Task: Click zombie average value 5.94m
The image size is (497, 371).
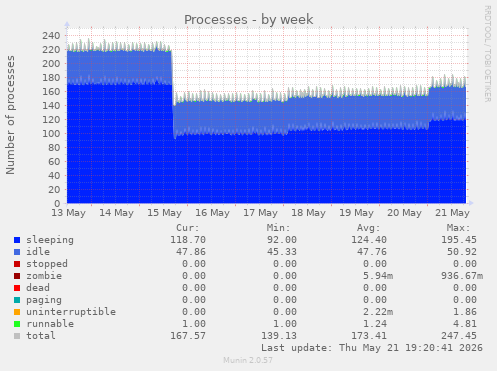Action: (x=378, y=276)
